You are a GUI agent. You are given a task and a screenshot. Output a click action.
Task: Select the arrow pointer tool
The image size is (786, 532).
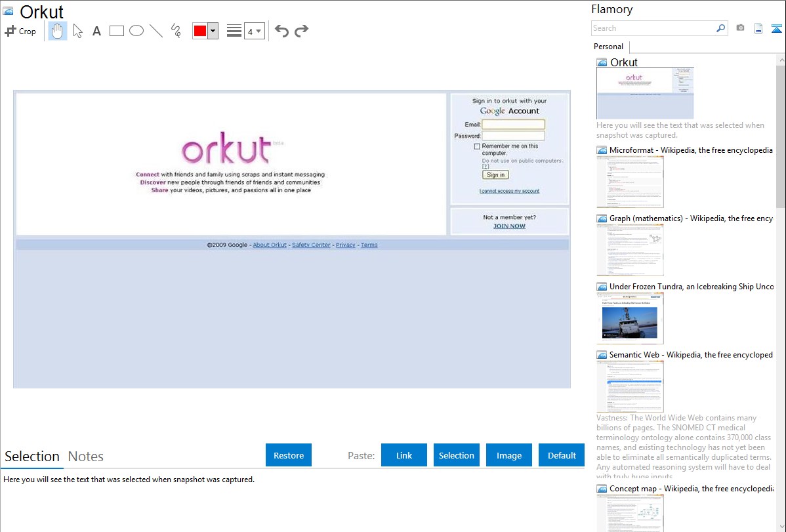77,31
